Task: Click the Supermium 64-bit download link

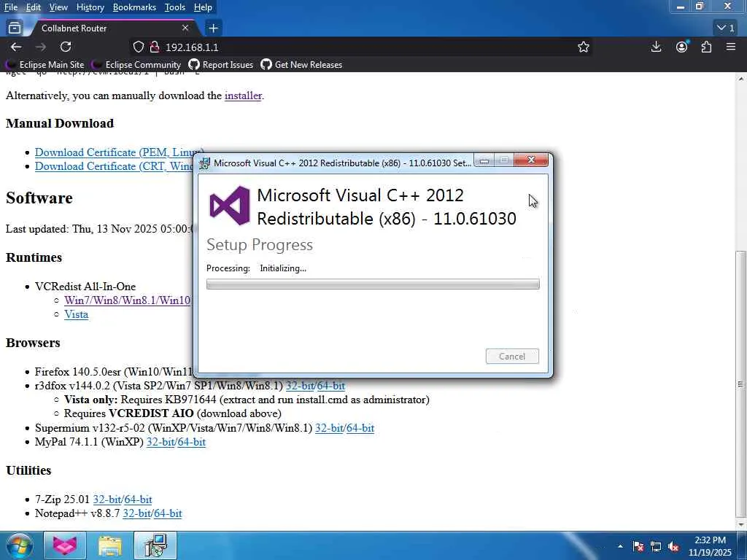Action: pos(360,428)
